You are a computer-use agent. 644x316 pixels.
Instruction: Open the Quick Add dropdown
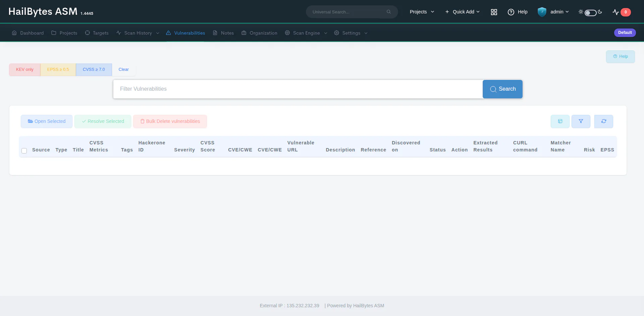tap(462, 12)
